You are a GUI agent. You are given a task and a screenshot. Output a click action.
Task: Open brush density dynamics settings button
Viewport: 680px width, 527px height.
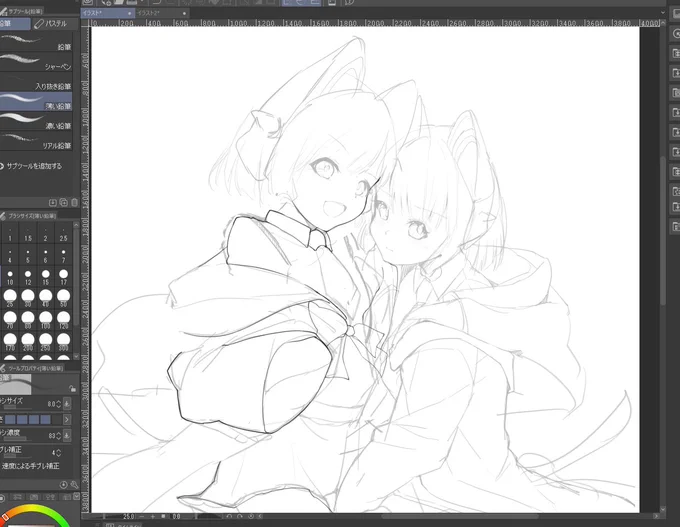(67, 435)
